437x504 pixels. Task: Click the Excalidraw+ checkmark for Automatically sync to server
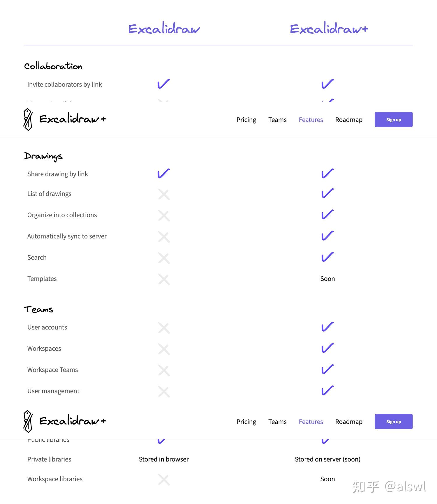[327, 236]
